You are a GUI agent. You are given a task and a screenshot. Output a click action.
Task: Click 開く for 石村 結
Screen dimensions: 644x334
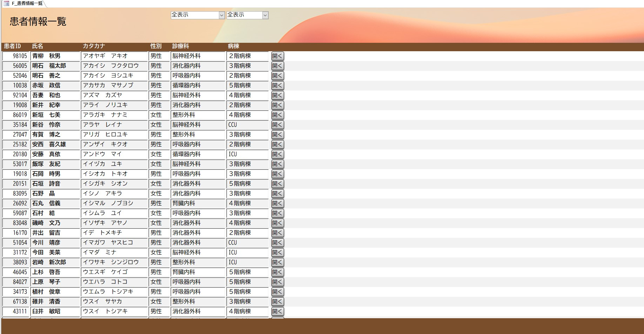tap(277, 213)
